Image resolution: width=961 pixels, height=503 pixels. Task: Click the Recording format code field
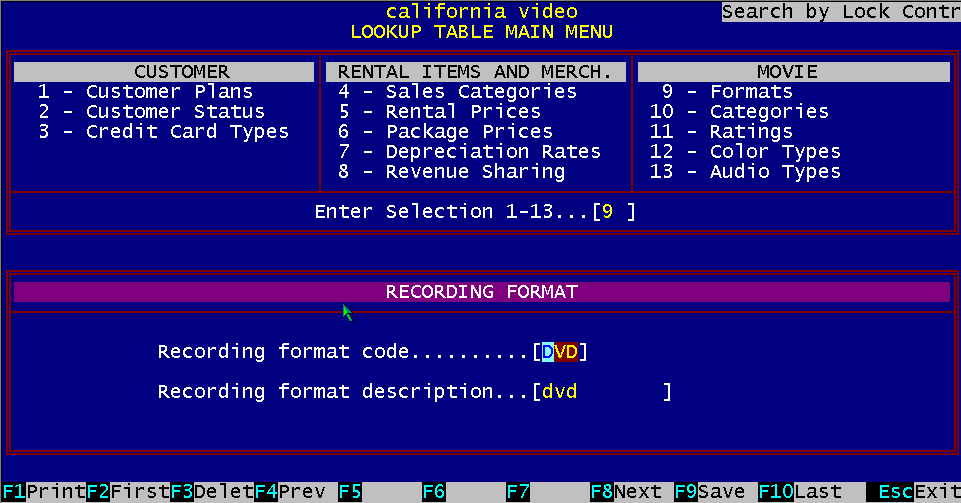pos(560,352)
